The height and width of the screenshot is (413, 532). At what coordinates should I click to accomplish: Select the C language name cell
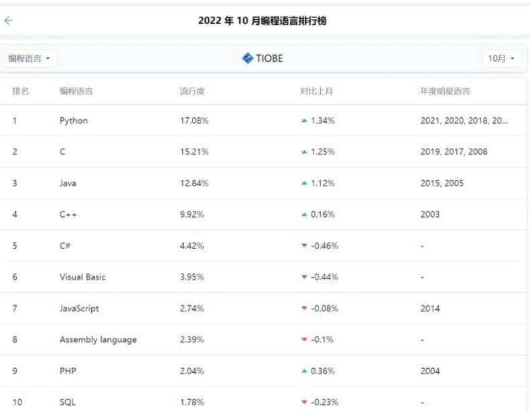62,151
